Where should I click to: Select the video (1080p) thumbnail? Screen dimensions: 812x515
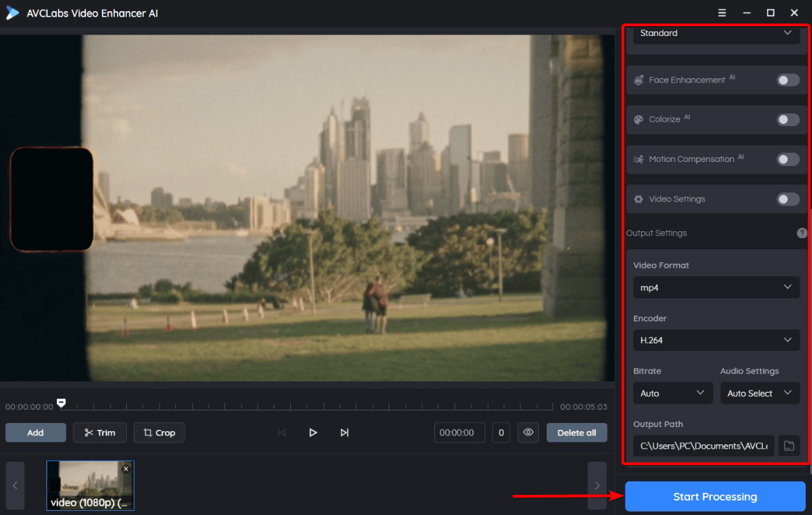click(90, 485)
